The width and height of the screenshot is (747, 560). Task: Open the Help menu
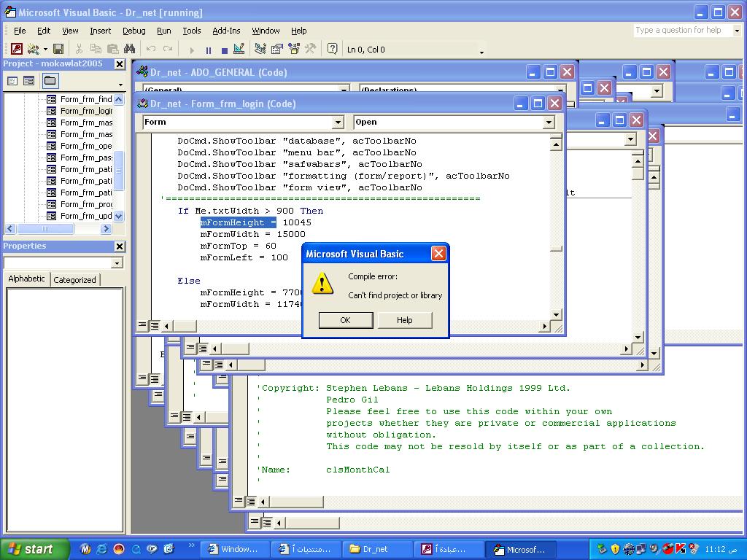click(x=298, y=31)
